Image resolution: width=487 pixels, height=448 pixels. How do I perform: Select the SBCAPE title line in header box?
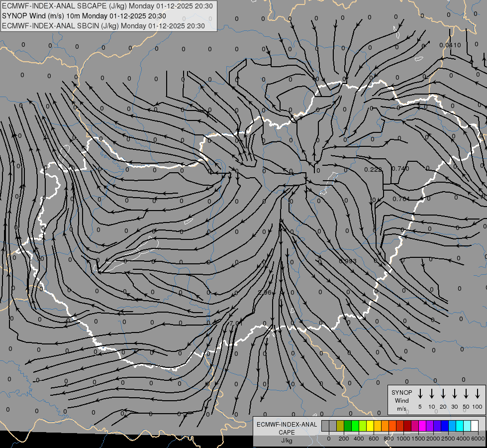pos(107,6)
